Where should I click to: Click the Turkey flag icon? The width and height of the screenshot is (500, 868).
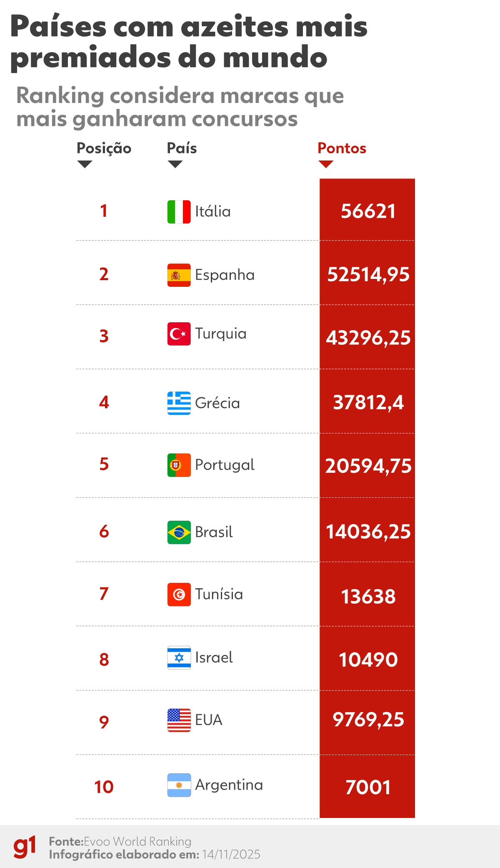coord(179,334)
